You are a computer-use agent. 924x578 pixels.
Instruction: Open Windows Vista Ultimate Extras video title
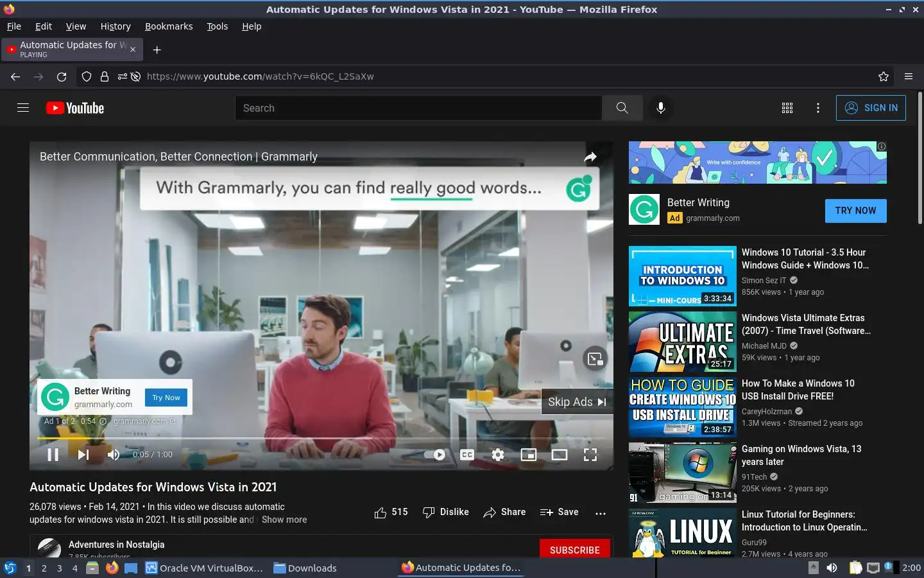(806, 324)
